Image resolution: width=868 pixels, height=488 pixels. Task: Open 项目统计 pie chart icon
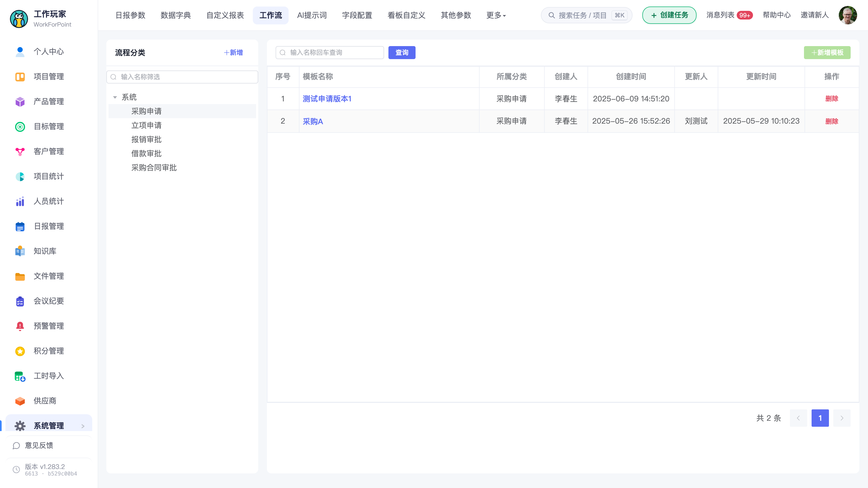click(x=20, y=176)
